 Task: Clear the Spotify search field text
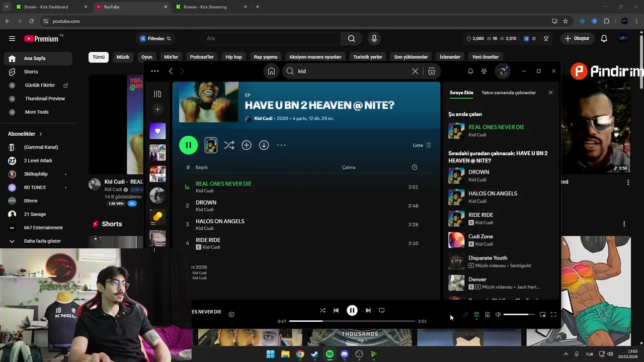[x=415, y=71]
